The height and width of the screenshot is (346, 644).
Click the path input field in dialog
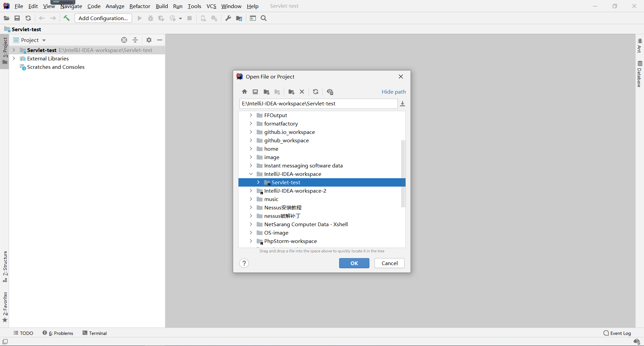[x=318, y=104]
